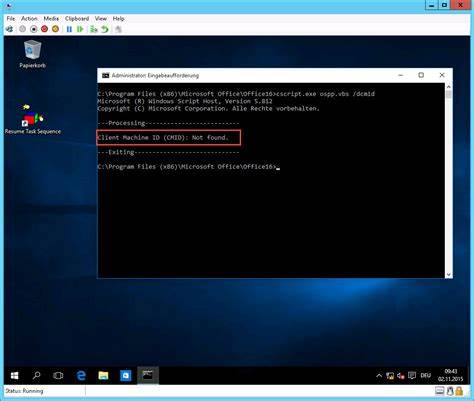Screen dimensions: 474x401
Task: Launch Microsoft Edge from the taskbar
Action: coord(81,376)
